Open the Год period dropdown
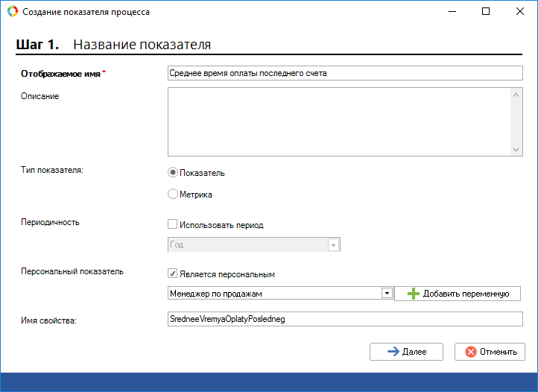 [333, 245]
